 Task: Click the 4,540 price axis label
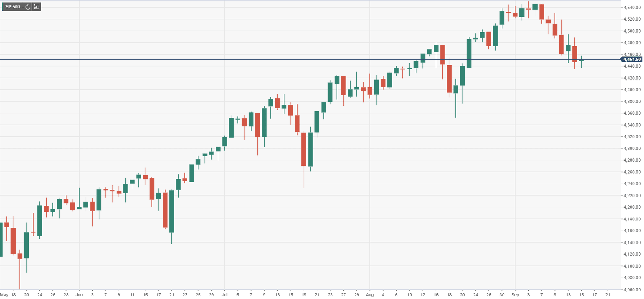(632, 8)
